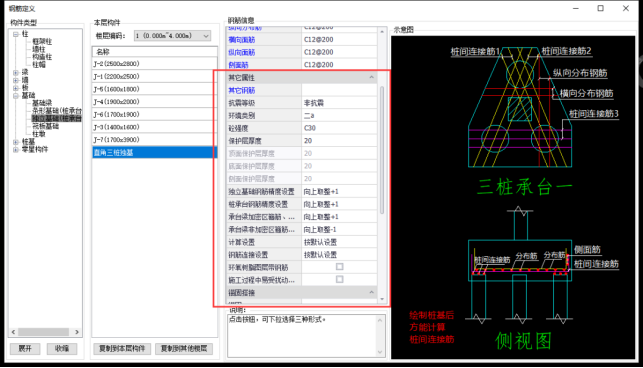Screen dimensions: 643x368
Task: Select 框架柱 in the component tree
Action: point(42,41)
